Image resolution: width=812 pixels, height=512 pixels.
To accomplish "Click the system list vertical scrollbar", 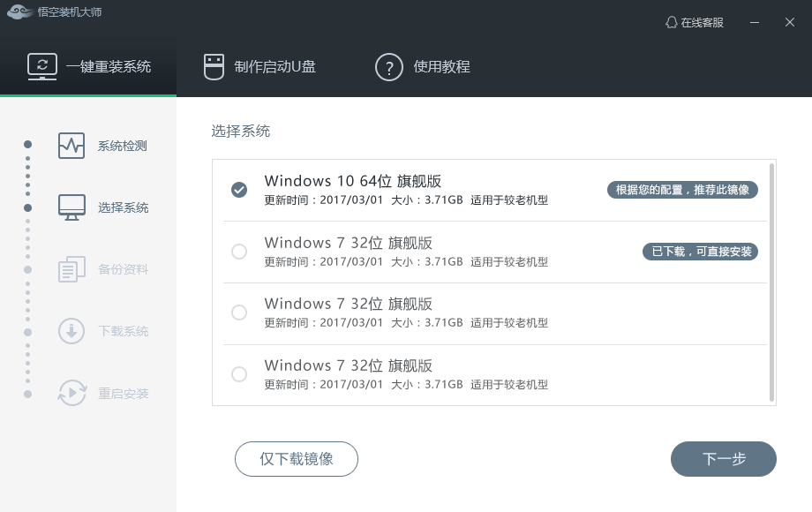I will 772,281.
